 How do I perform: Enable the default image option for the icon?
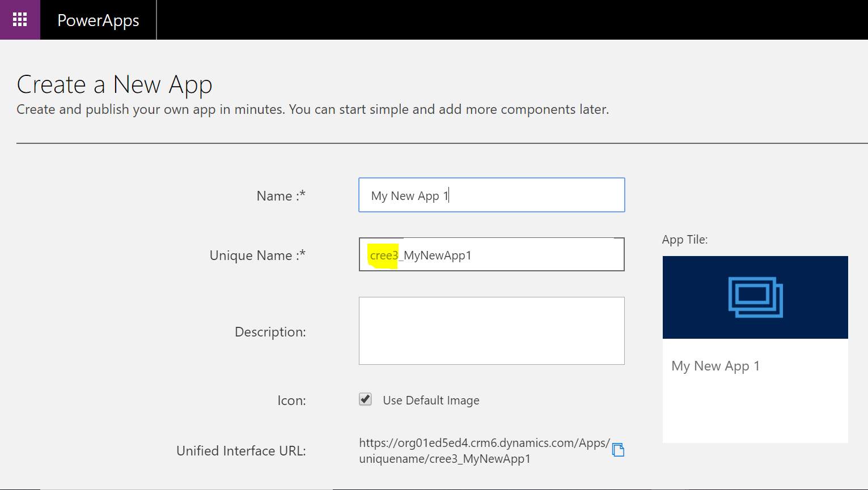coord(365,399)
